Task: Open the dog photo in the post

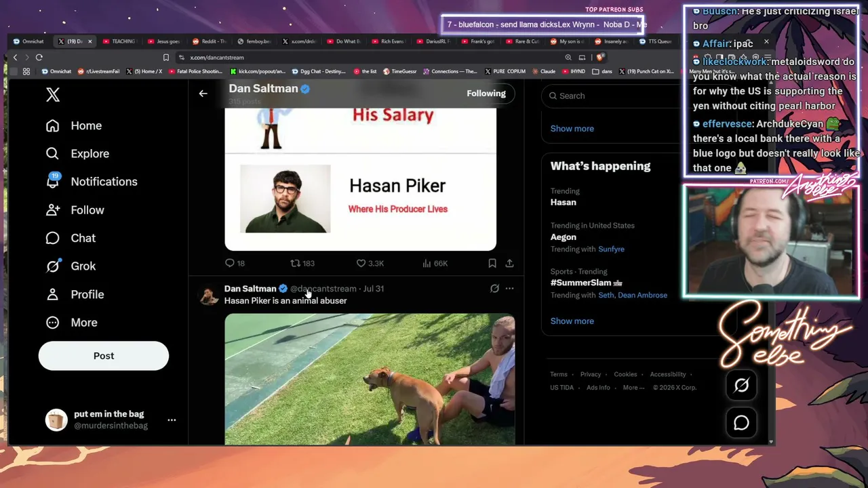Action: click(370, 379)
